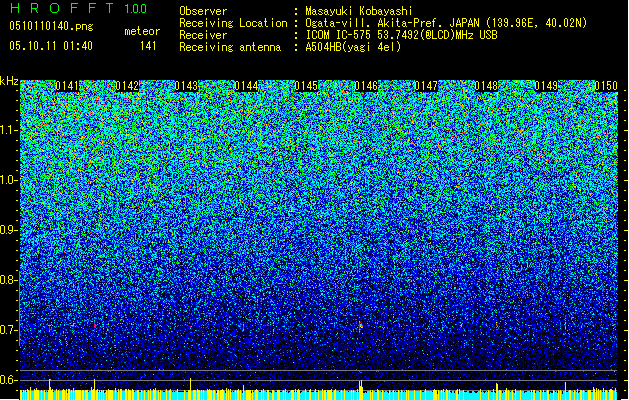Click the 0143 time marker
629x400 pixels.
point(186,86)
